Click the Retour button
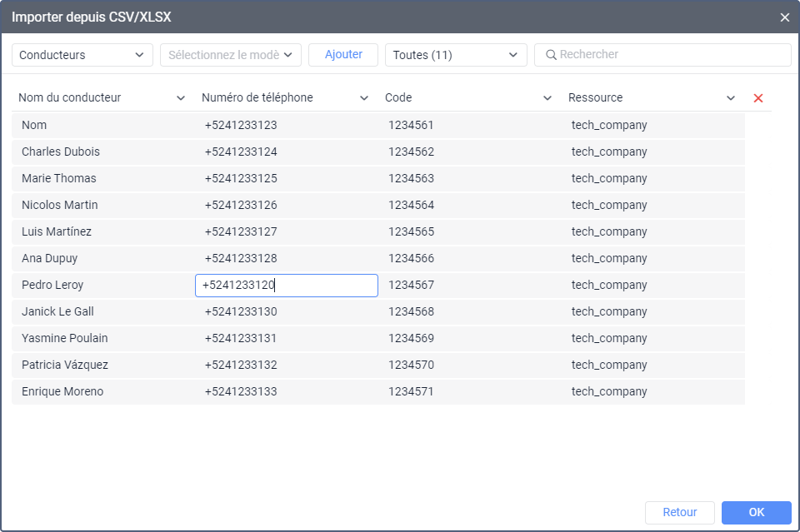The height and width of the screenshot is (532, 800). click(680, 512)
